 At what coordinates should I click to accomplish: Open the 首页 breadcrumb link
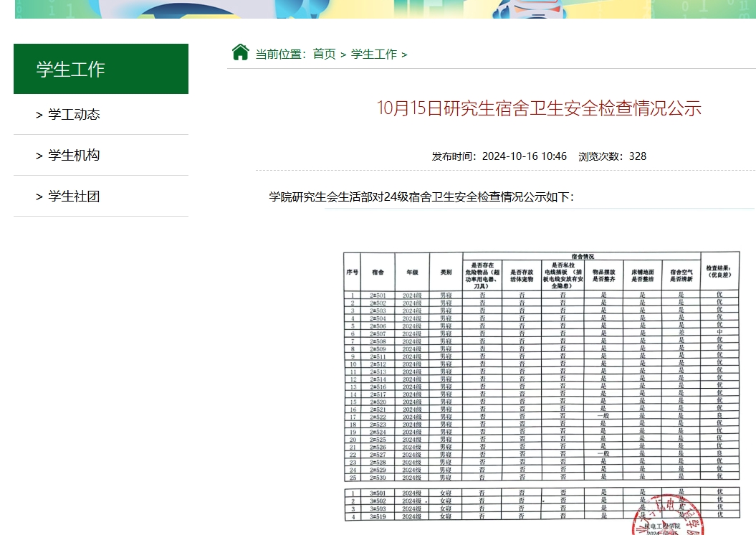point(324,55)
